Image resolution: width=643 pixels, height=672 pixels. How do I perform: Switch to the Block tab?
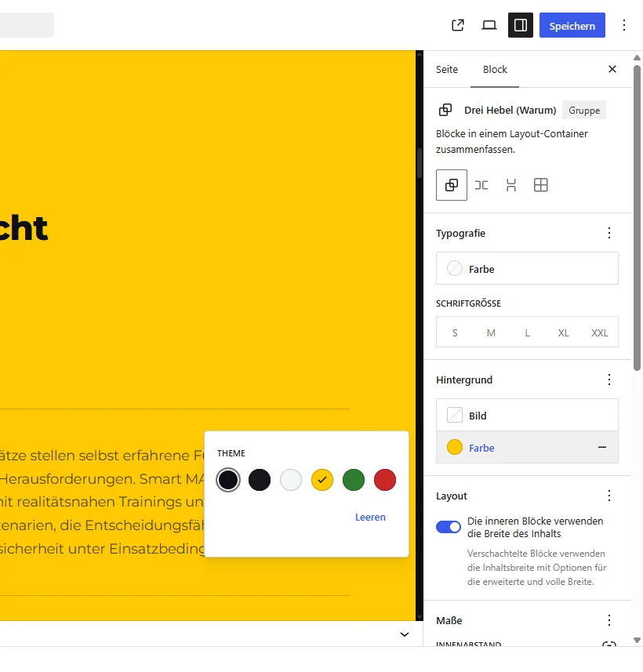pos(495,70)
